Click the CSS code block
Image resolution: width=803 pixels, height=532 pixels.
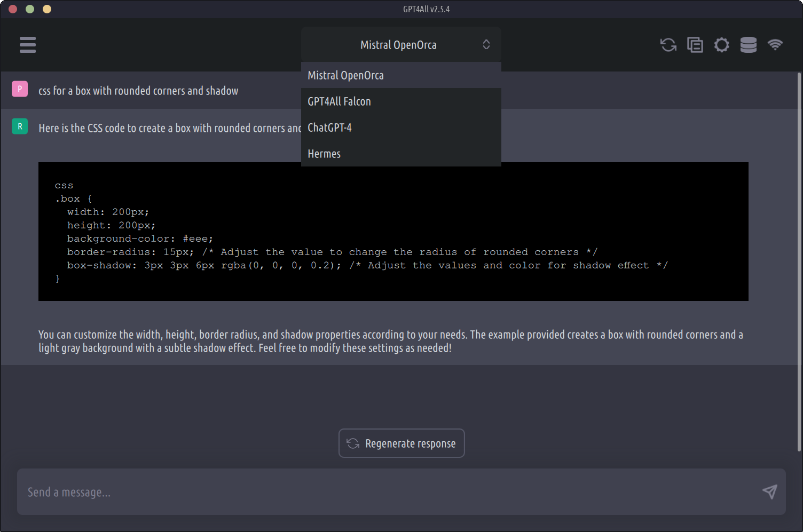click(x=393, y=232)
